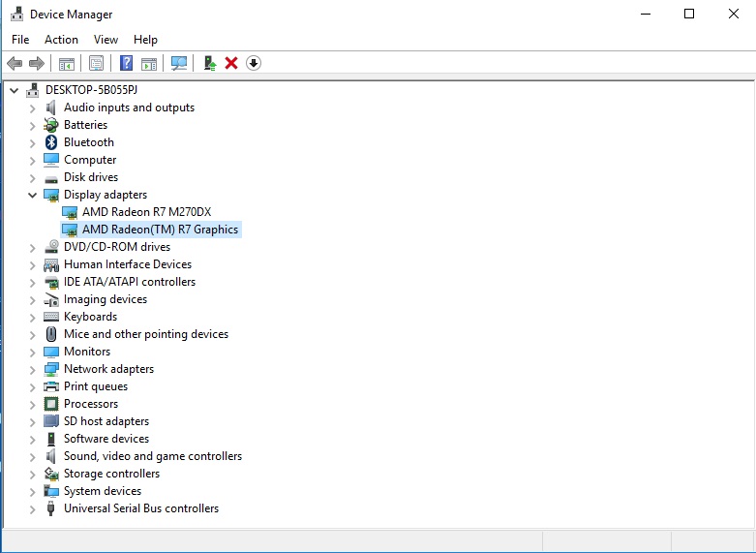The image size is (756, 553).
Task: Toggle the action pane toolbar icon
Action: tap(149, 63)
